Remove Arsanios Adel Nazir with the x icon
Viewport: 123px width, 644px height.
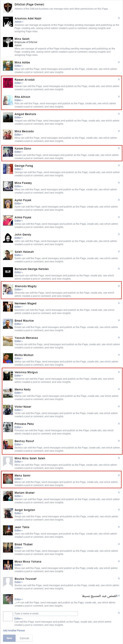pyautogui.click(x=119, y=18)
